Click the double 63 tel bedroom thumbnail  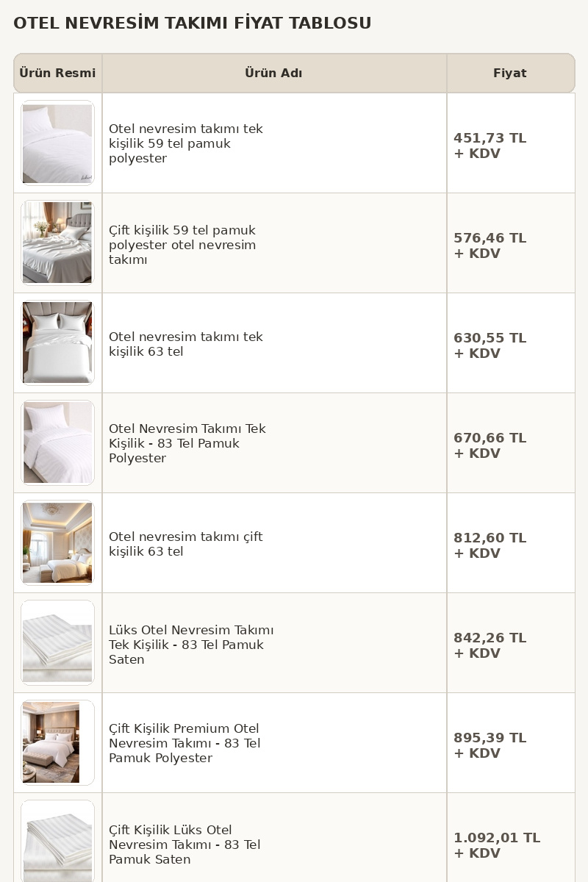(57, 543)
